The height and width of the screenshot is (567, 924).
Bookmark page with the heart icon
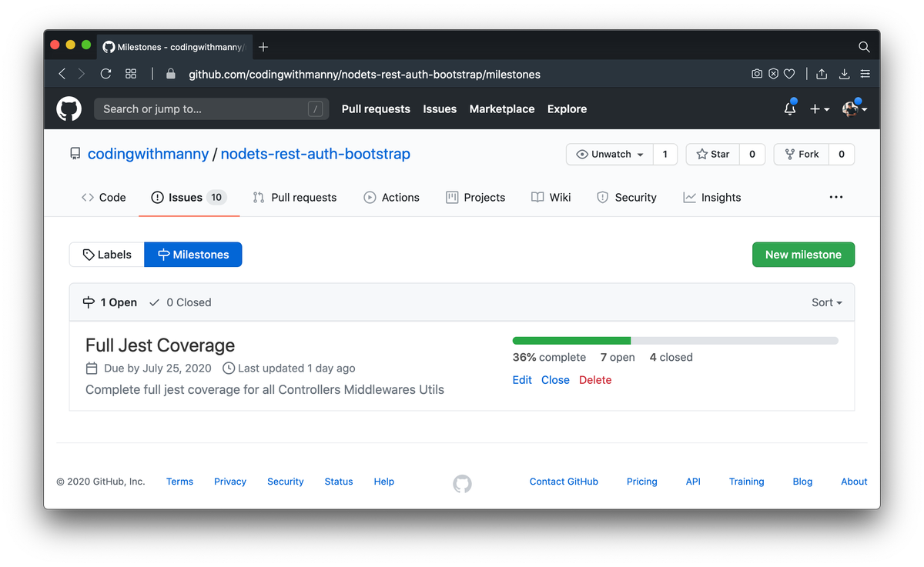tap(789, 74)
